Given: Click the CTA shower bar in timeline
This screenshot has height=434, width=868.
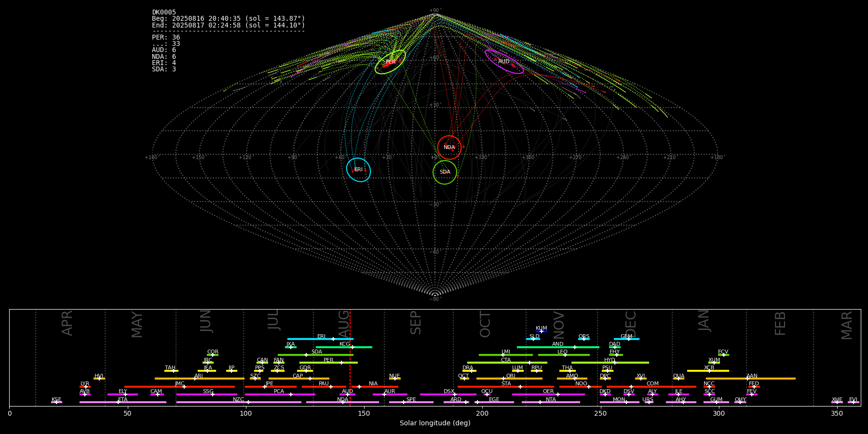Looking at the screenshot, I should 507,363.
